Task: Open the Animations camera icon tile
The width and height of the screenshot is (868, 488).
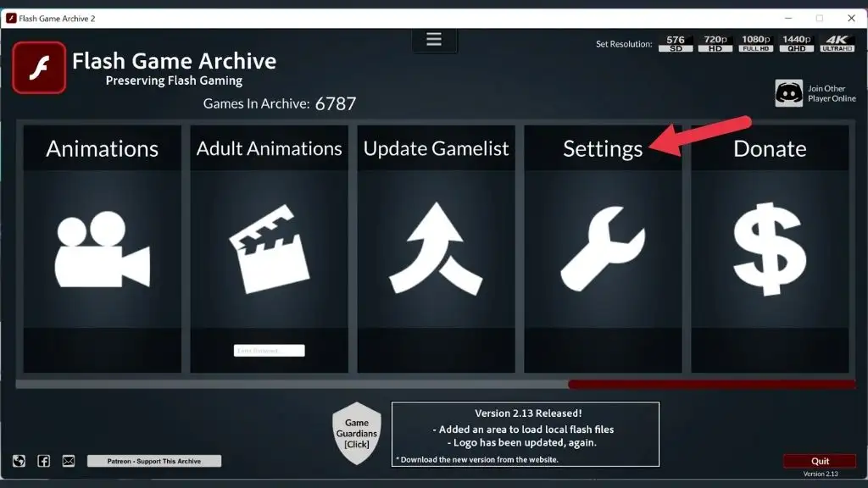Action: pyautogui.click(x=102, y=251)
